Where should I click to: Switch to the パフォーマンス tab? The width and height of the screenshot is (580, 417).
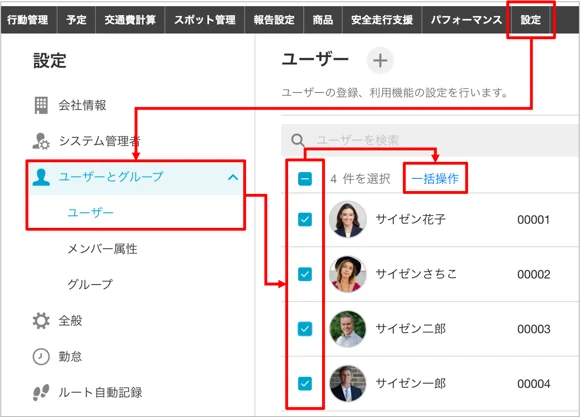[466, 20]
